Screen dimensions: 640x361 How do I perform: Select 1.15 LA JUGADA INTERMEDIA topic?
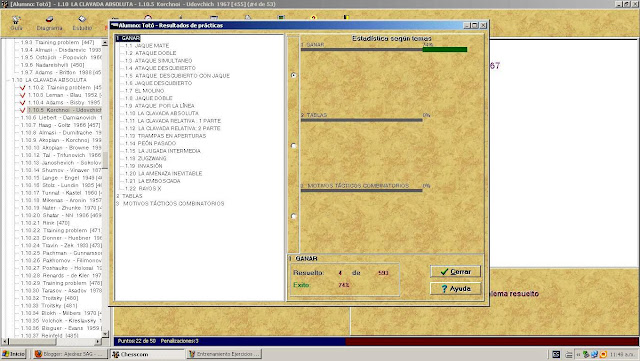coord(163,151)
